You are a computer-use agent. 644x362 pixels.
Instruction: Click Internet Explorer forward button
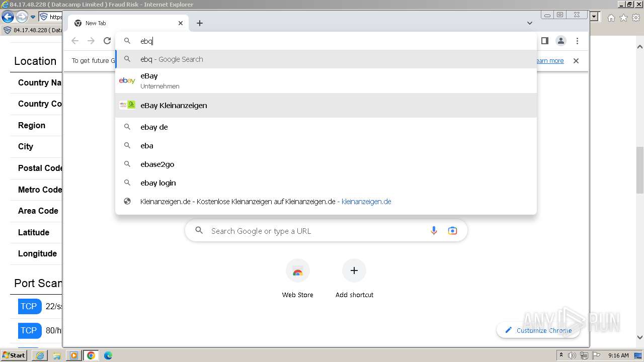pyautogui.click(x=22, y=17)
